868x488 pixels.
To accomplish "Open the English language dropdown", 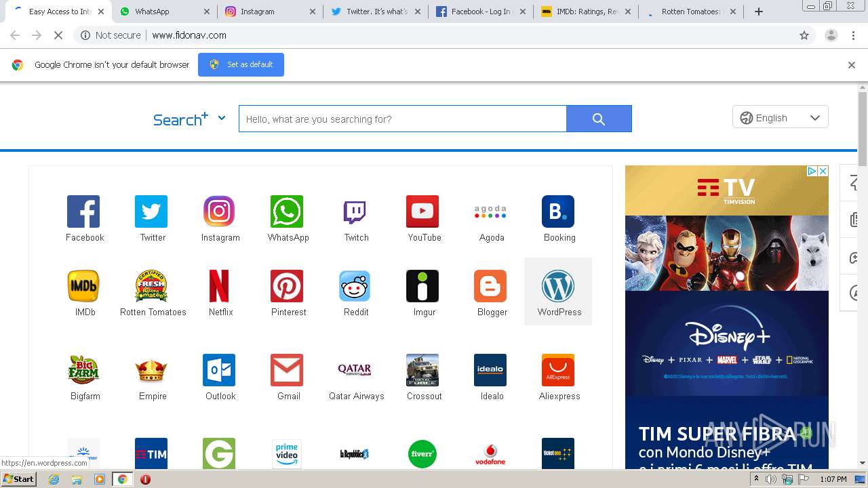I will [x=780, y=117].
